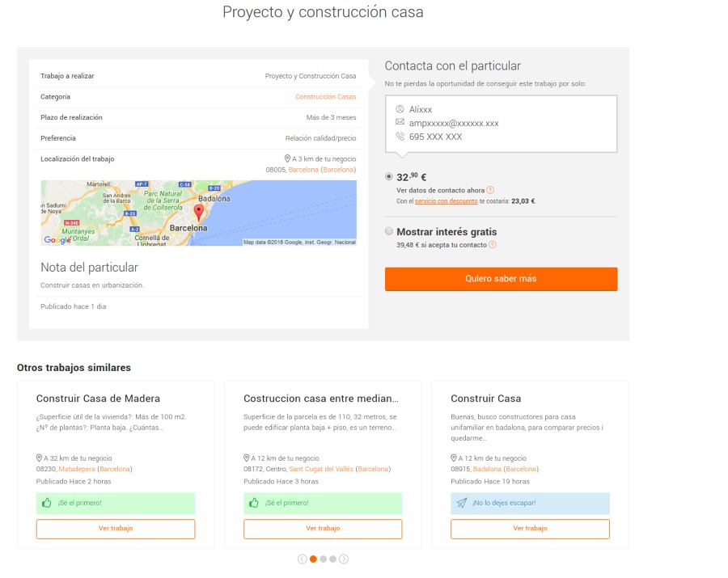Click the red map location pin
The height and width of the screenshot is (578, 728).
coord(199,213)
